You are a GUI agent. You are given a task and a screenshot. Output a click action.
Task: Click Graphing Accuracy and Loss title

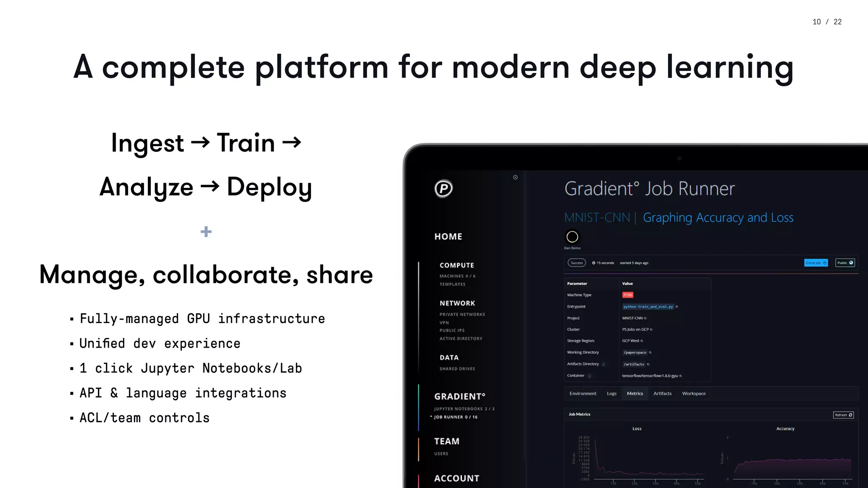tap(718, 218)
